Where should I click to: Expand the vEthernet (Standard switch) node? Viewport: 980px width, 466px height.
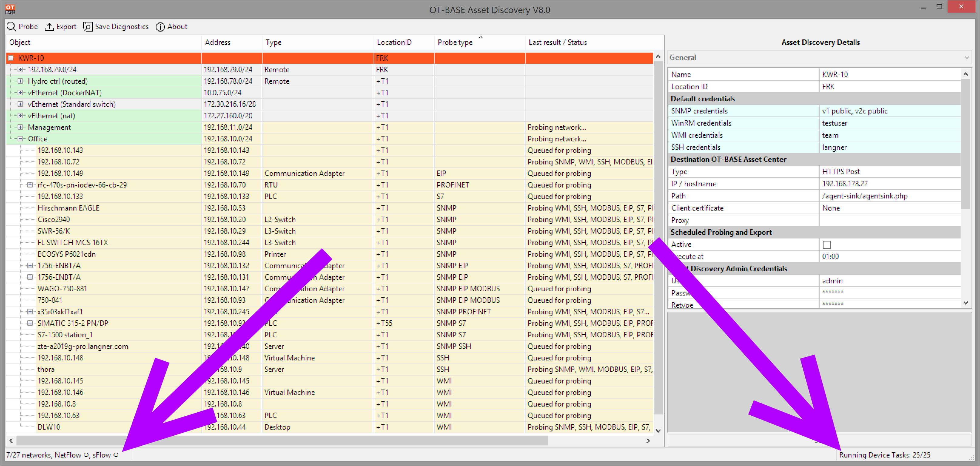click(21, 104)
